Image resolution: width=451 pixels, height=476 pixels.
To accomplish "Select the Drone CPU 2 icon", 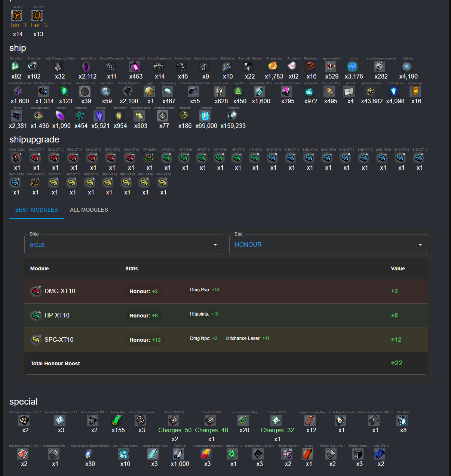I will (276, 420).
